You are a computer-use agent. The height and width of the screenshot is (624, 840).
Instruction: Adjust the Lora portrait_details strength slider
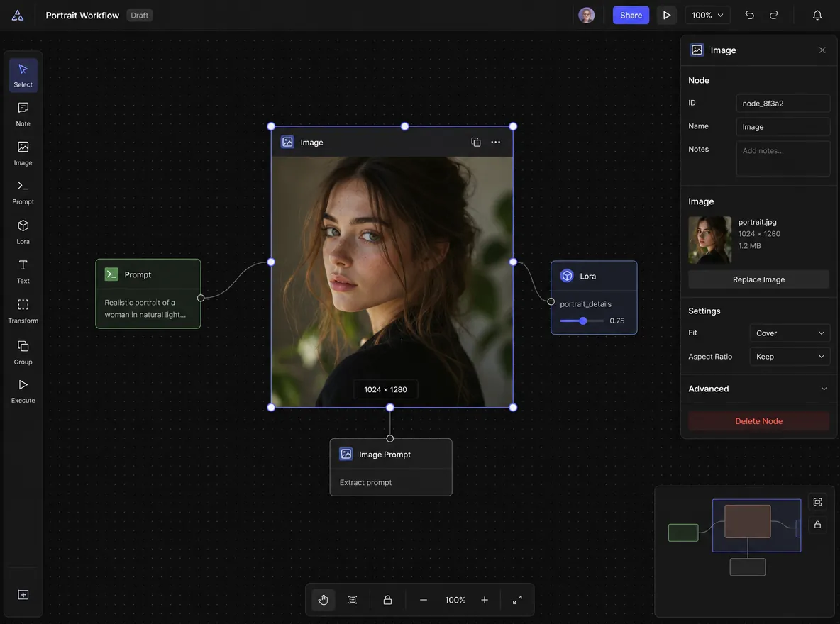coord(582,321)
